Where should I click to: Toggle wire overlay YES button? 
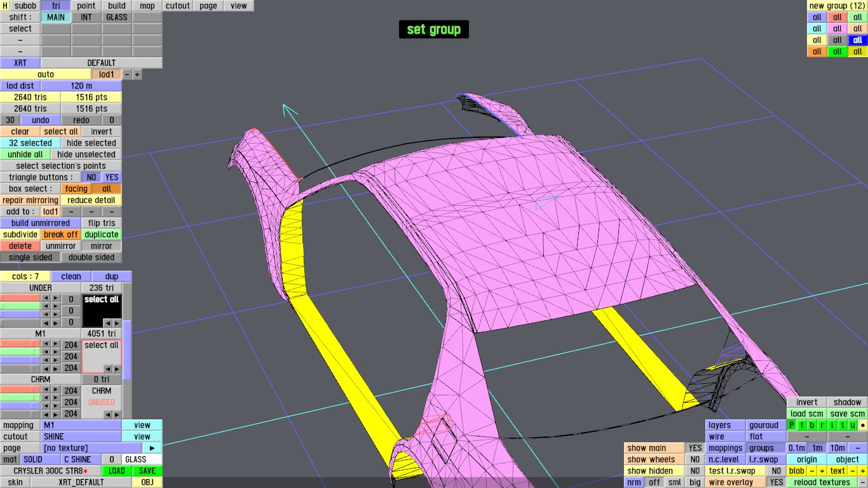coord(776,482)
